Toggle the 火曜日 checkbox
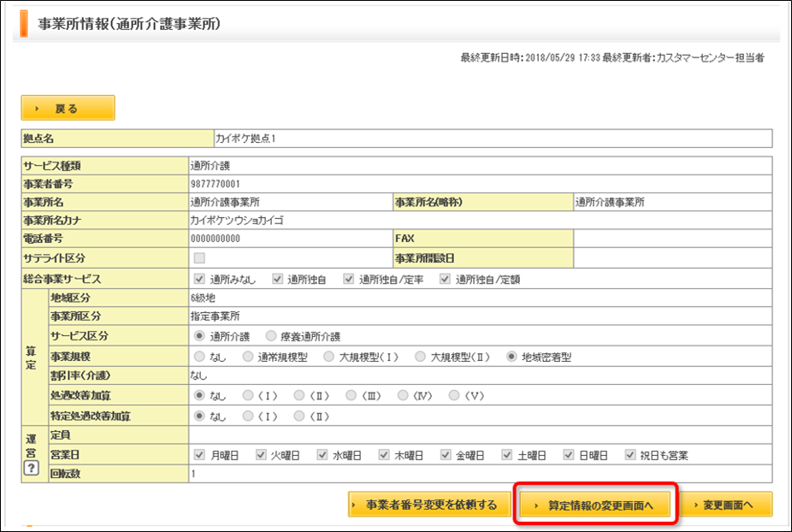Image resolution: width=792 pixels, height=532 pixels. (x=261, y=455)
